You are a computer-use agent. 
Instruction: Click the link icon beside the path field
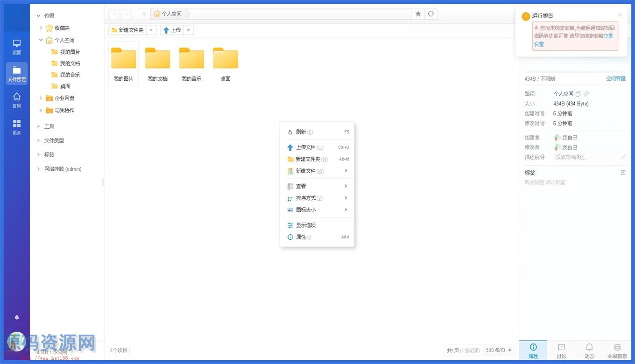586,94
